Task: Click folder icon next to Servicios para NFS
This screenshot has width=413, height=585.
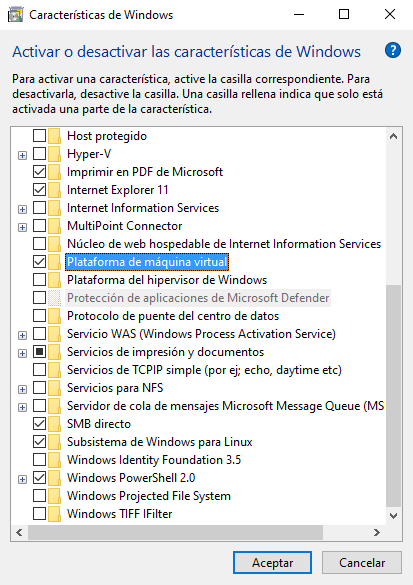Action: 54,388
